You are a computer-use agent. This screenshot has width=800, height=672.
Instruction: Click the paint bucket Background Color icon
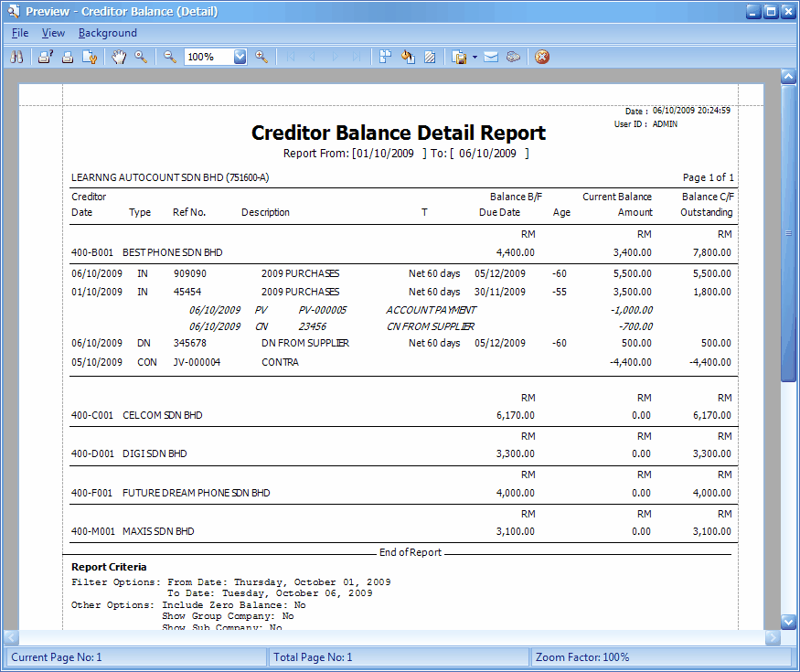tap(408, 57)
